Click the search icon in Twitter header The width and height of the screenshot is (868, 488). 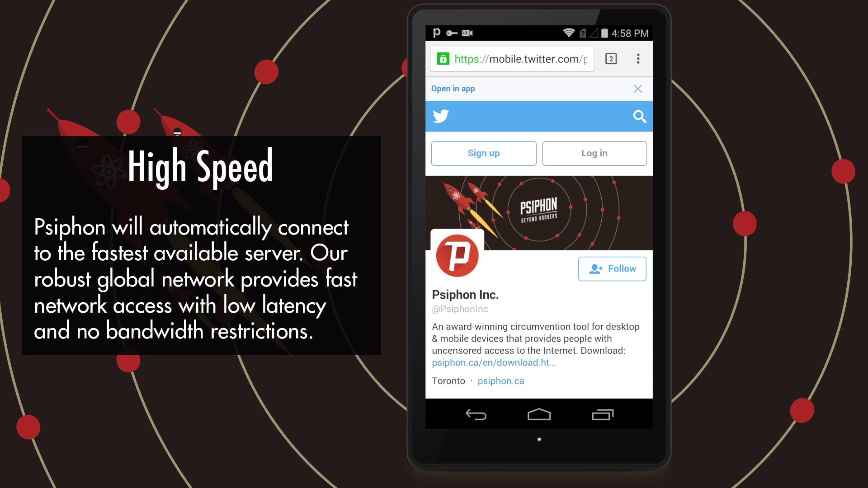(640, 116)
